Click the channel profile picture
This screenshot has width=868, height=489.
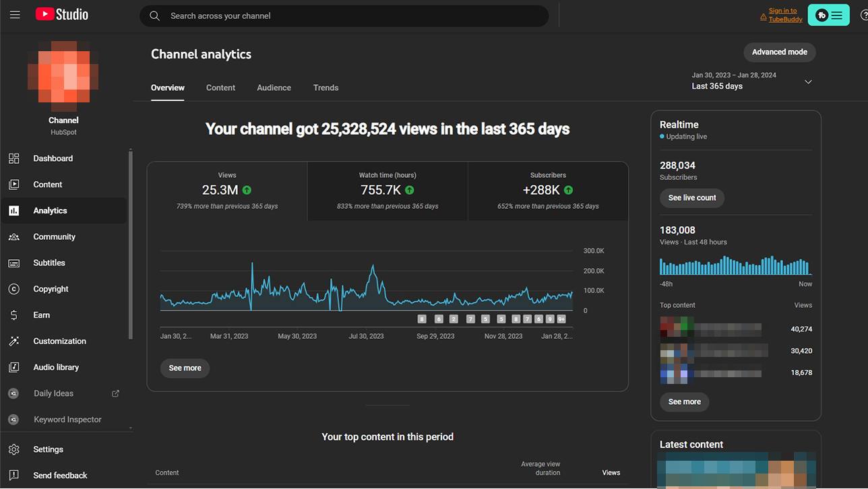tap(63, 76)
